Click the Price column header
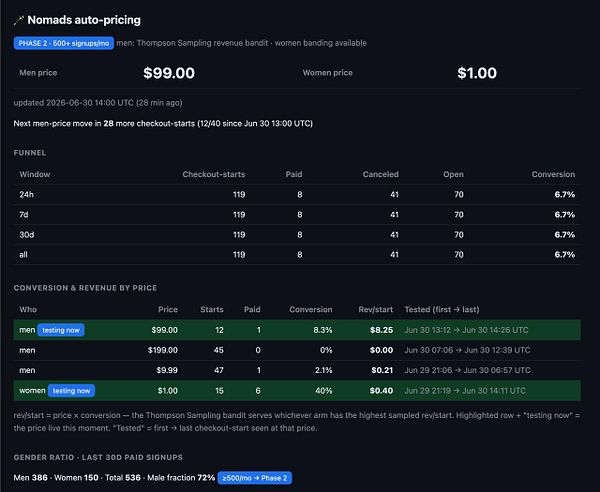The width and height of the screenshot is (600, 492). (168, 309)
